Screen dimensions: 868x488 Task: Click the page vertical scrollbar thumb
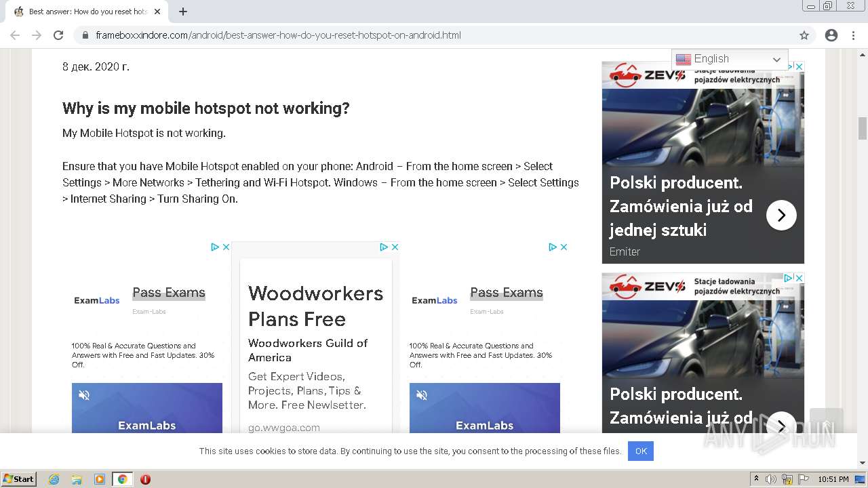click(x=863, y=128)
